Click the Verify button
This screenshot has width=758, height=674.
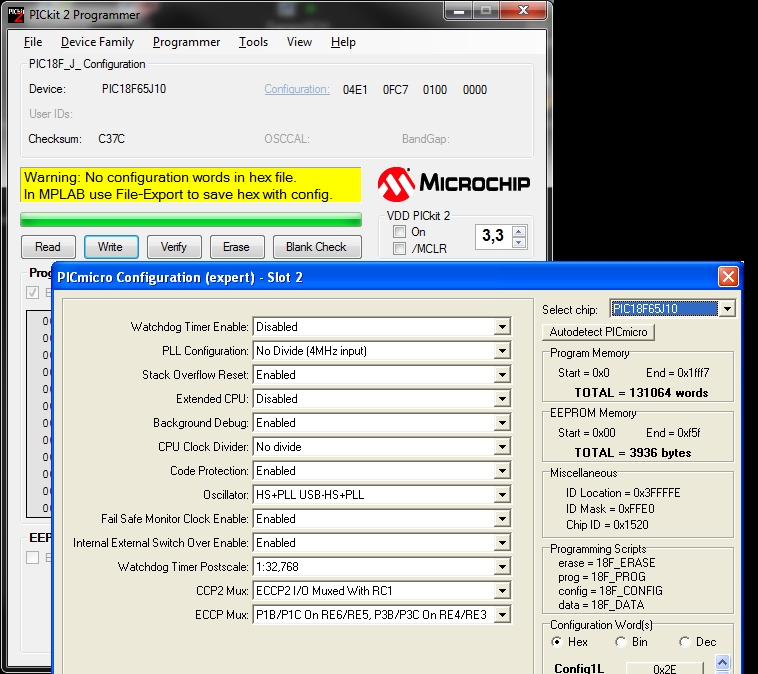(174, 247)
